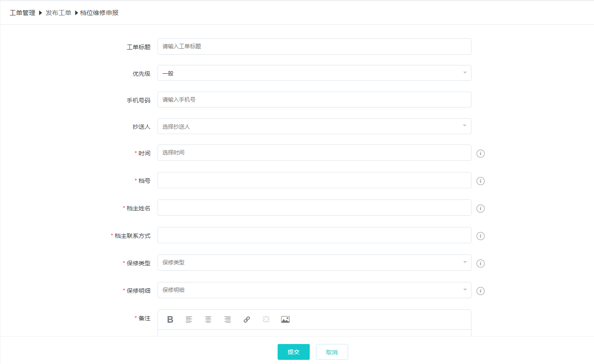The height and width of the screenshot is (364, 594).
Task: Submit the form with 提交 button
Action: (293, 352)
